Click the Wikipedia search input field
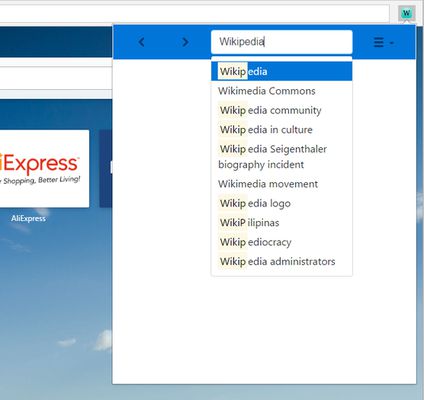The width and height of the screenshot is (424, 400). click(282, 42)
